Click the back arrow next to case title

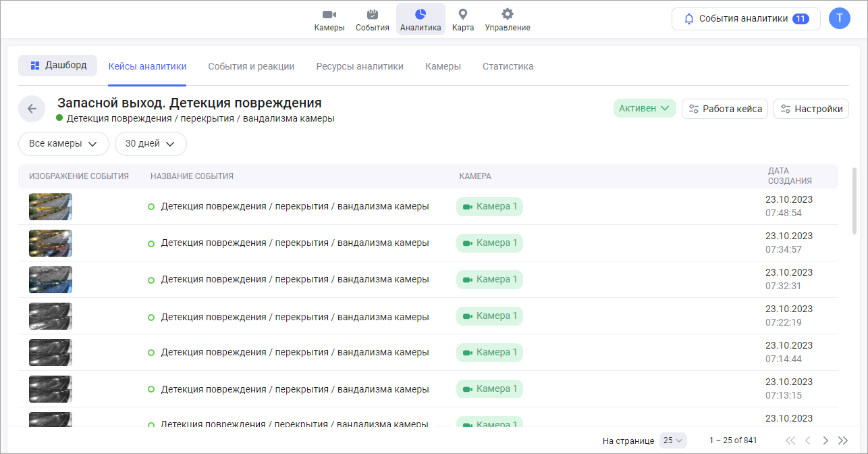click(32, 109)
